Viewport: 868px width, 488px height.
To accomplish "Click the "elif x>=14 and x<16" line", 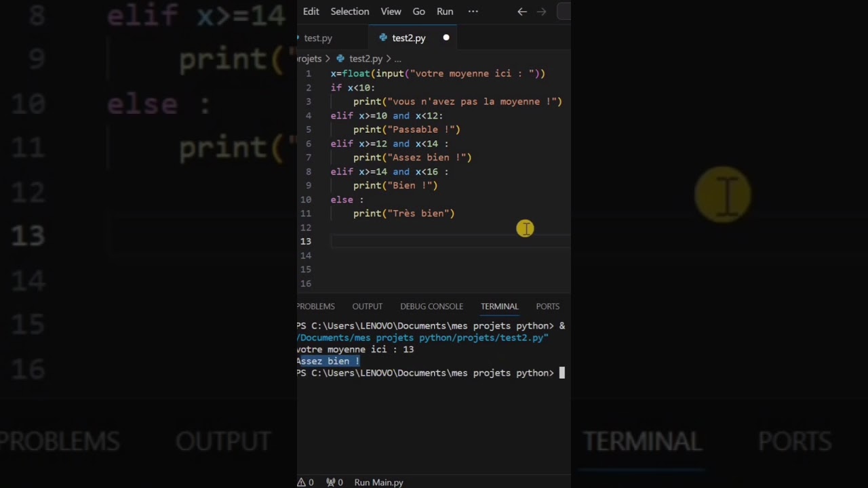I will coord(389,172).
